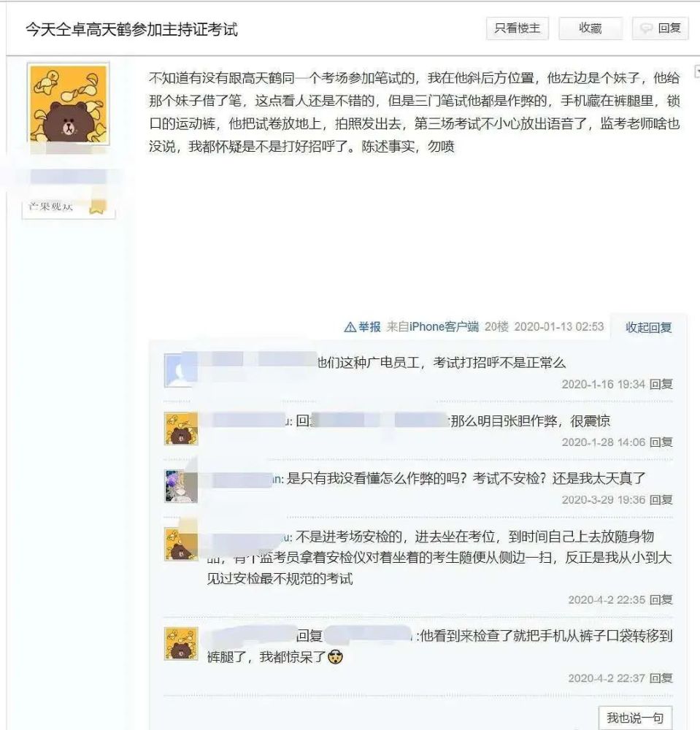
Task: Click the 回复 button with speech bubble
Action: [x=660, y=28]
